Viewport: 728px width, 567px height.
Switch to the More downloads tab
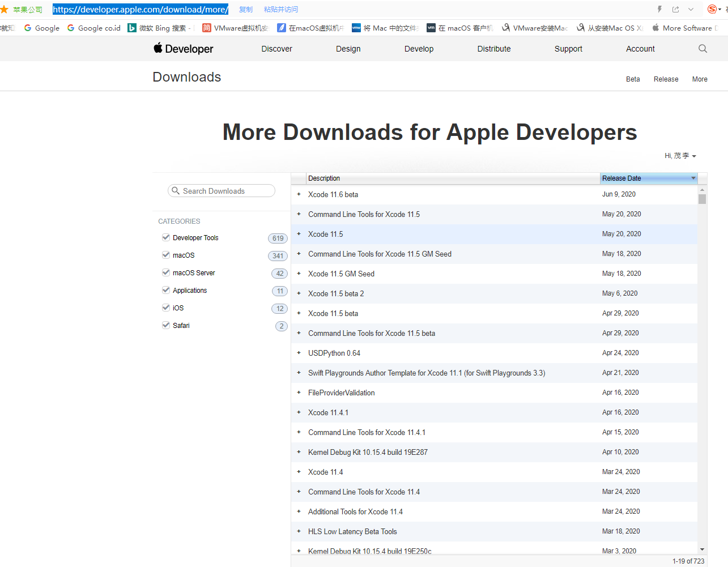coord(700,79)
